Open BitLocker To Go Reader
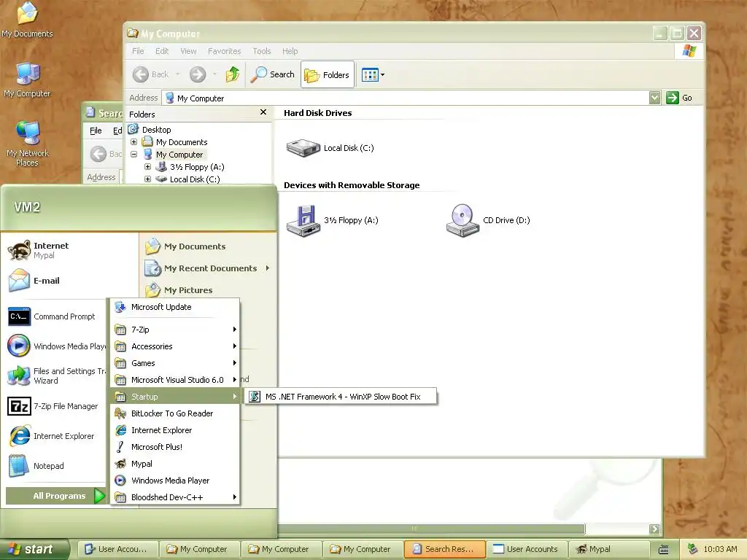The width and height of the screenshot is (747, 560). pos(175,413)
